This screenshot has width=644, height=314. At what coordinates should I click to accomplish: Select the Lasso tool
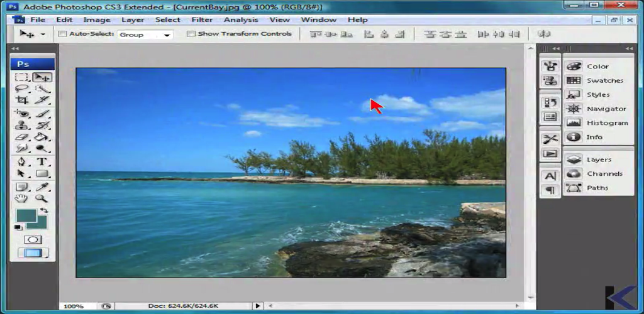[x=23, y=89]
